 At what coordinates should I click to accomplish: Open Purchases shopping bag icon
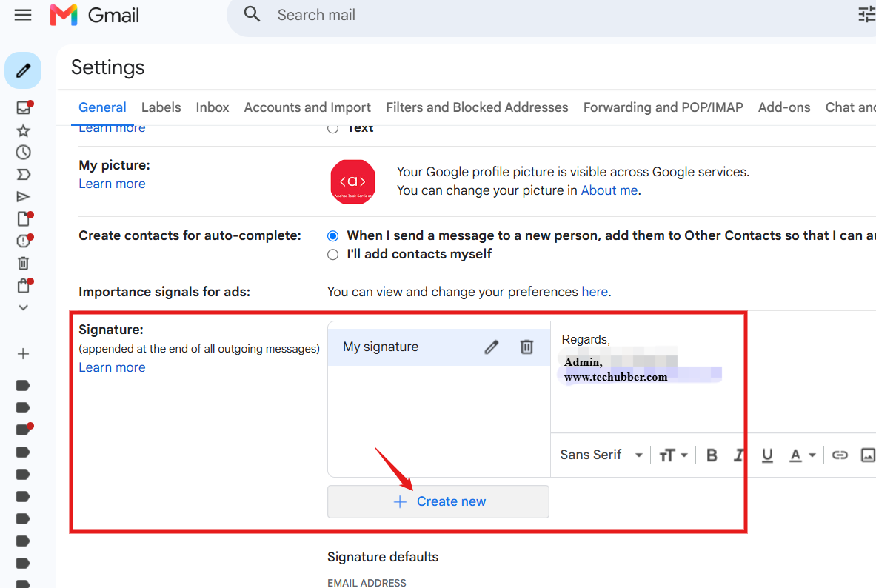click(x=24, y=285)
